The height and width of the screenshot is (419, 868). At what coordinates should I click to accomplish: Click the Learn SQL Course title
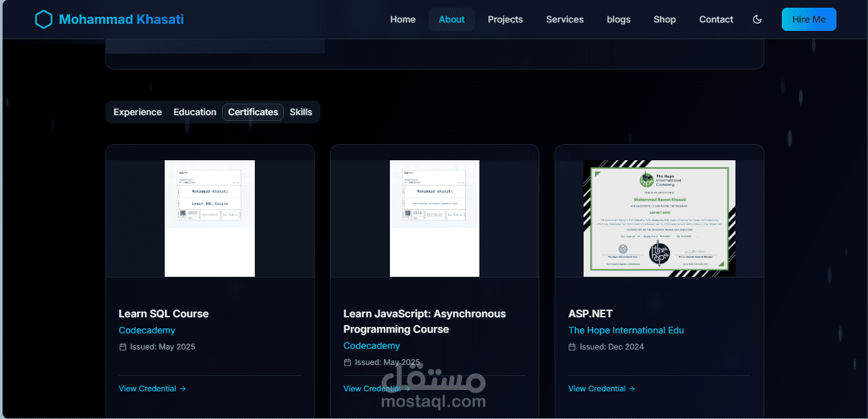(163, 313)
